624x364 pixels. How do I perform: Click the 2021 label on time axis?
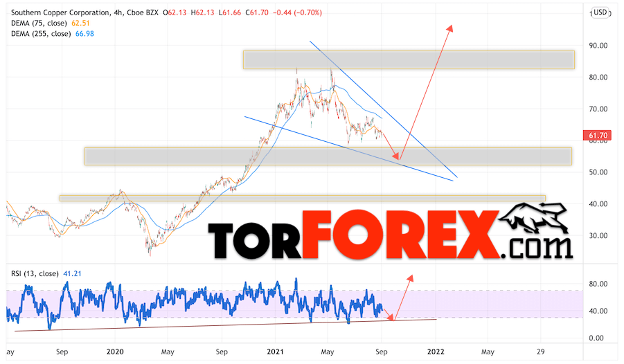click(x=275, y=352)
